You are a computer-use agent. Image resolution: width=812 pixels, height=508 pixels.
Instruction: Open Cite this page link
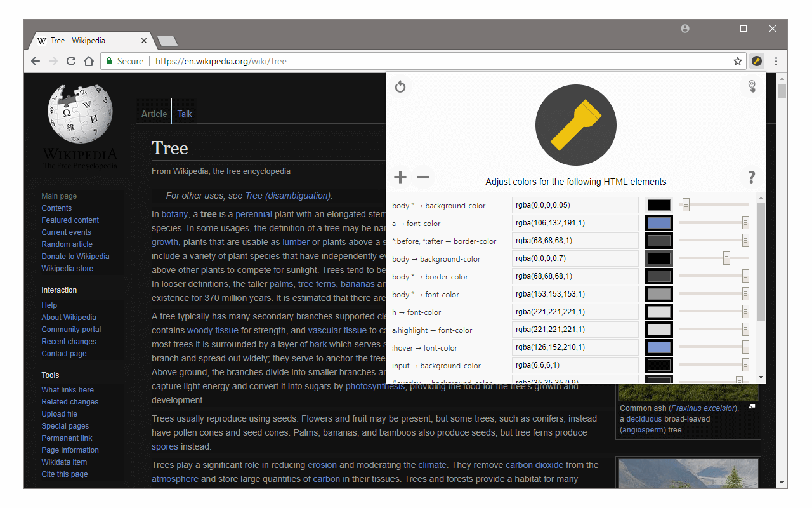(65, 474)
